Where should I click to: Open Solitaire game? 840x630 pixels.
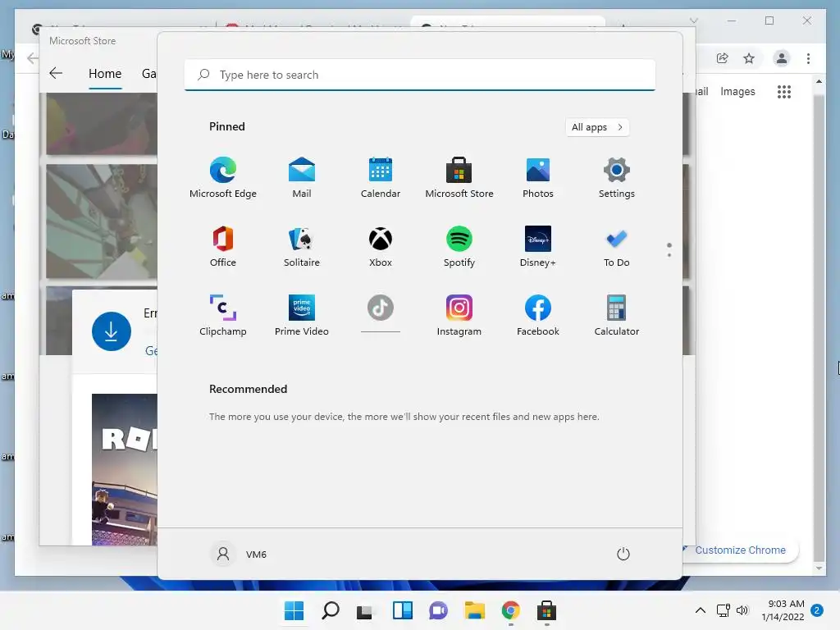pyautogui.click(x=302, y=247)
